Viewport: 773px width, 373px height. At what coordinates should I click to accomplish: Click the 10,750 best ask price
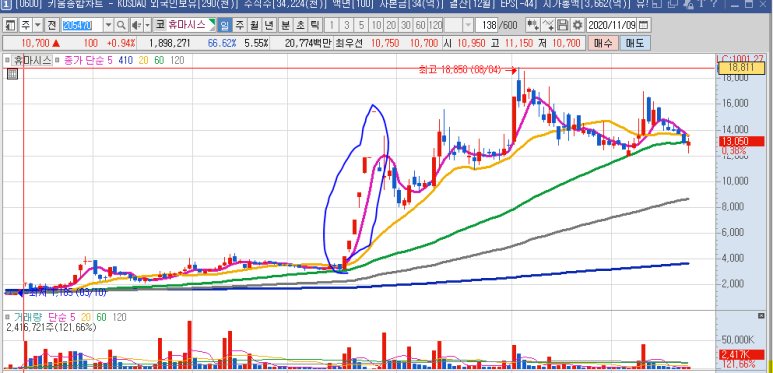click(385, 43)
